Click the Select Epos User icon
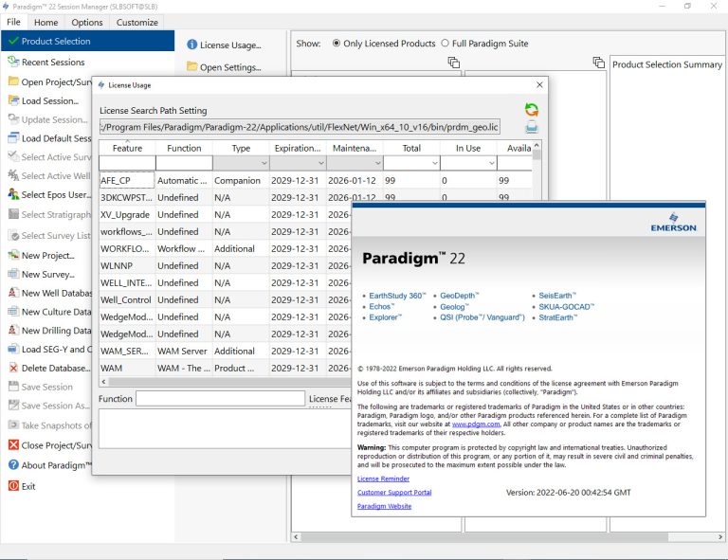This screenshot has width=728, height=560. coord(13,194)
